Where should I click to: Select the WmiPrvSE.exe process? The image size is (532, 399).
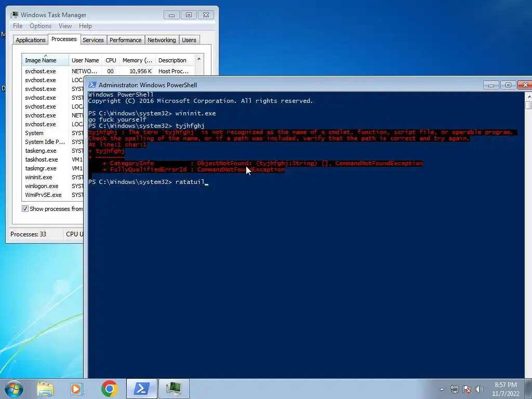[53, 195]
